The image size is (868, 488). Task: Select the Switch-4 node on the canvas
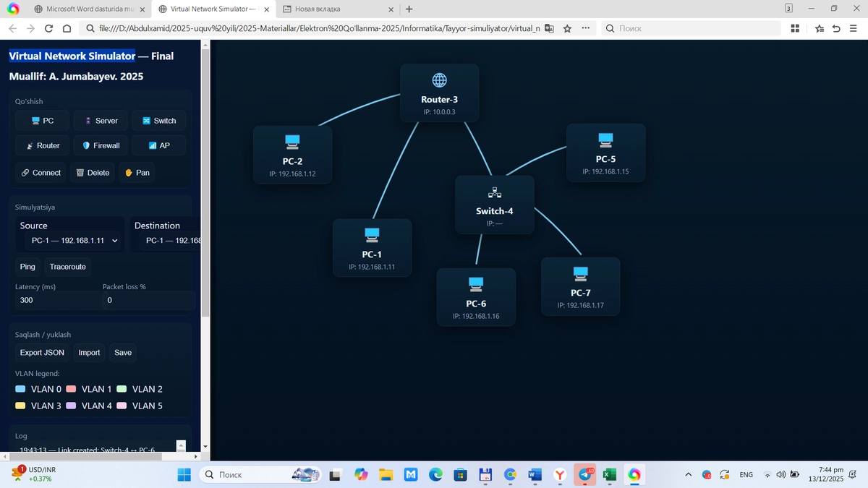495,205
